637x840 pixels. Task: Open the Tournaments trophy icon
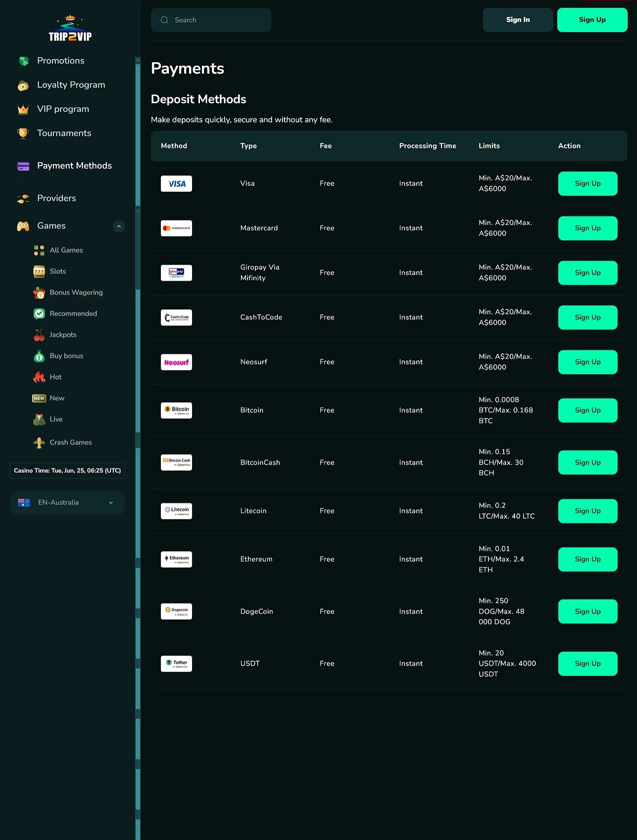point(23,133)
